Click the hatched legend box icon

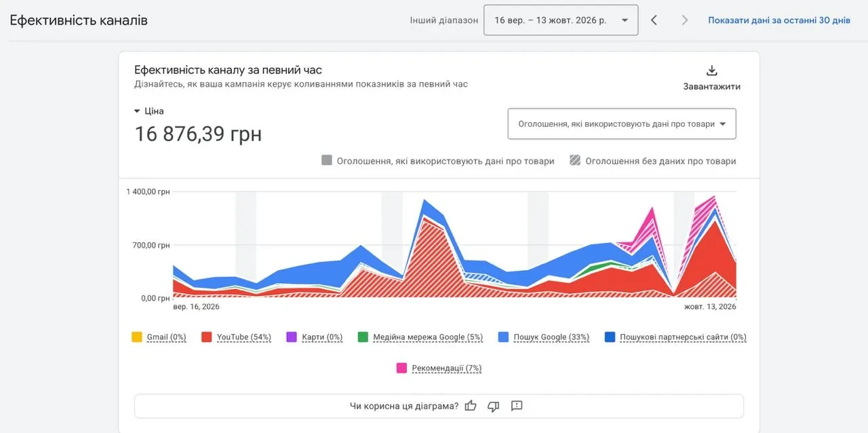click(575, 161)
